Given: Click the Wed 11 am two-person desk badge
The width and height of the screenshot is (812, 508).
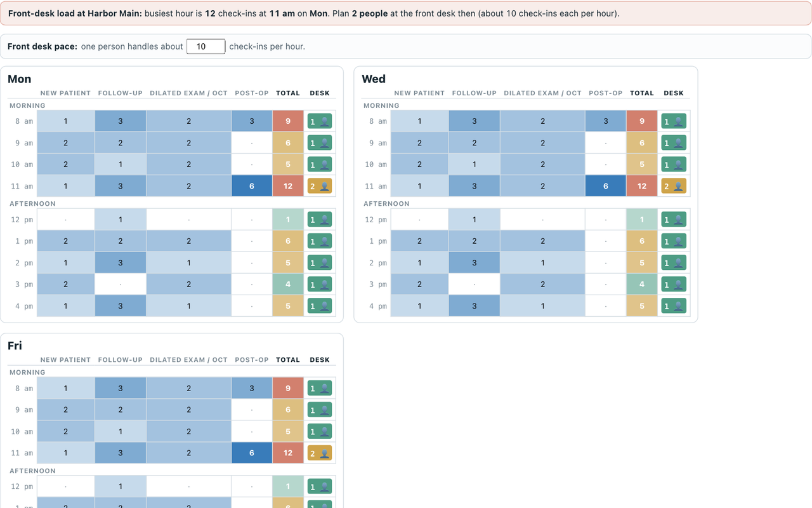Looking at the screenshot, I should pyautogui.click(x=674, y=186).
